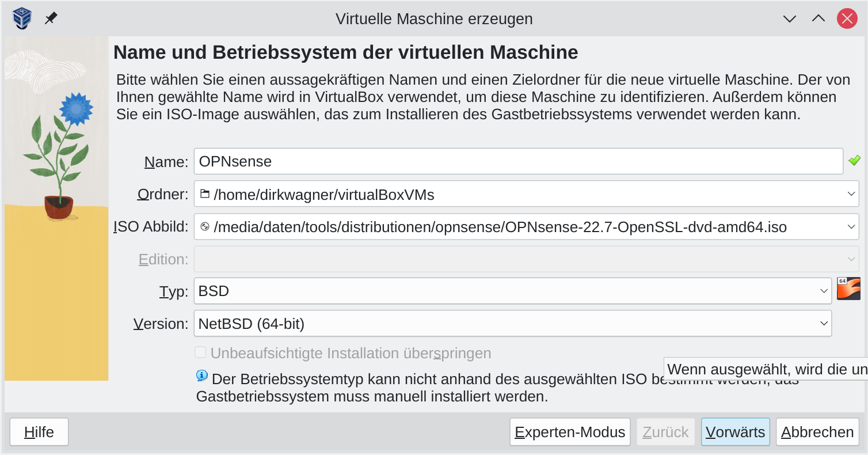Click the flower illustration on the left
Viewport: 868px width, 455px height.
56,208
